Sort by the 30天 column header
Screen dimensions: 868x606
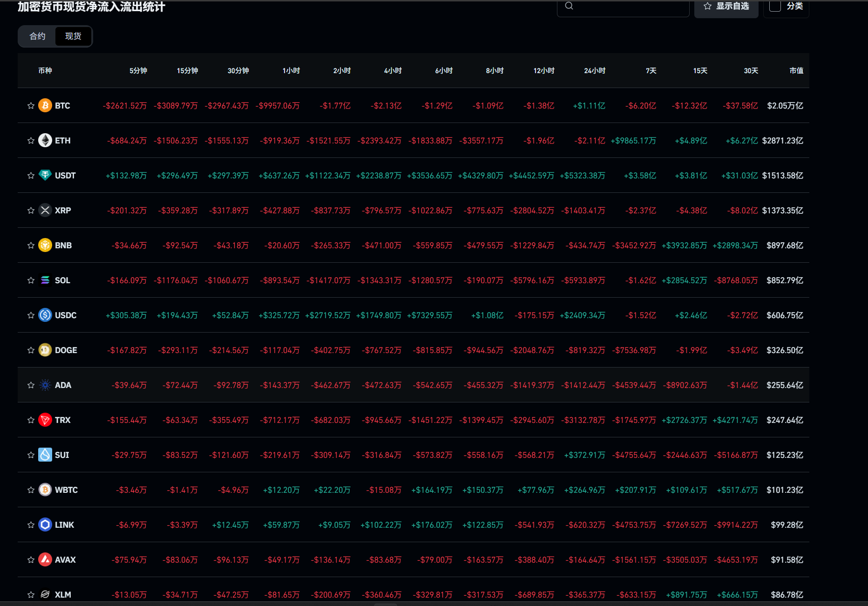[x=751, y=71]
